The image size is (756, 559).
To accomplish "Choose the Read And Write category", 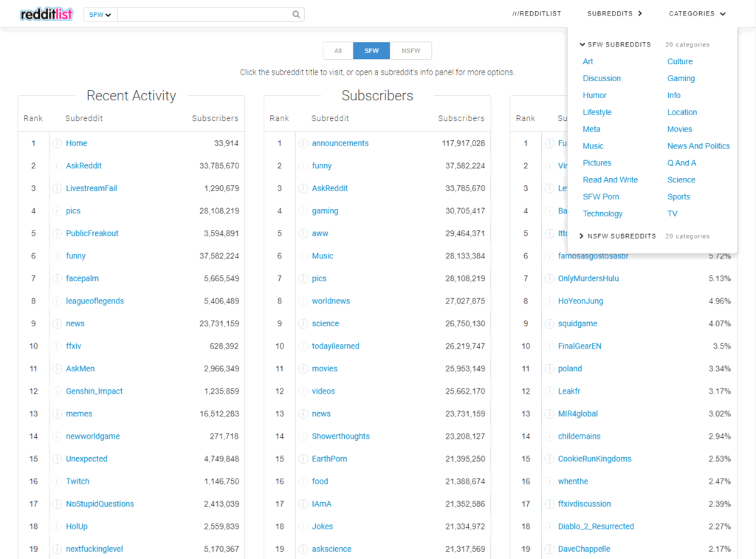I will [x=610, y=179].
